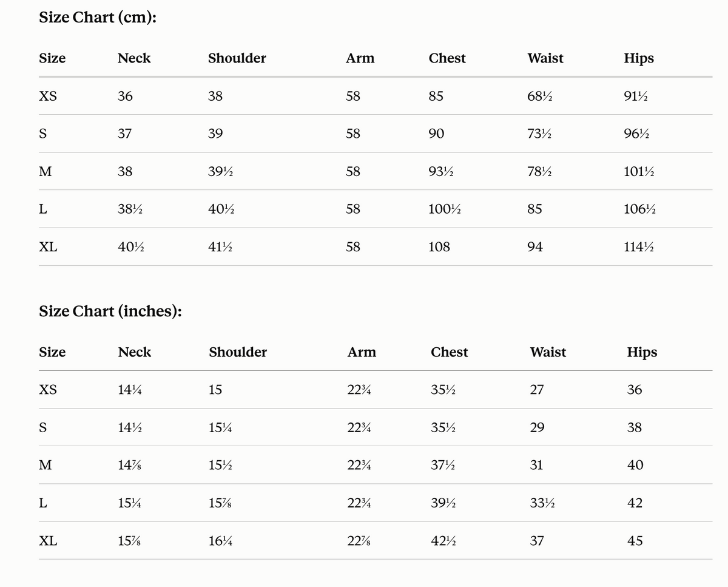This screenshot has width=728, height=587.
Task: Click the Neck column header in cm chart
Action: click(x=134, y=58)
